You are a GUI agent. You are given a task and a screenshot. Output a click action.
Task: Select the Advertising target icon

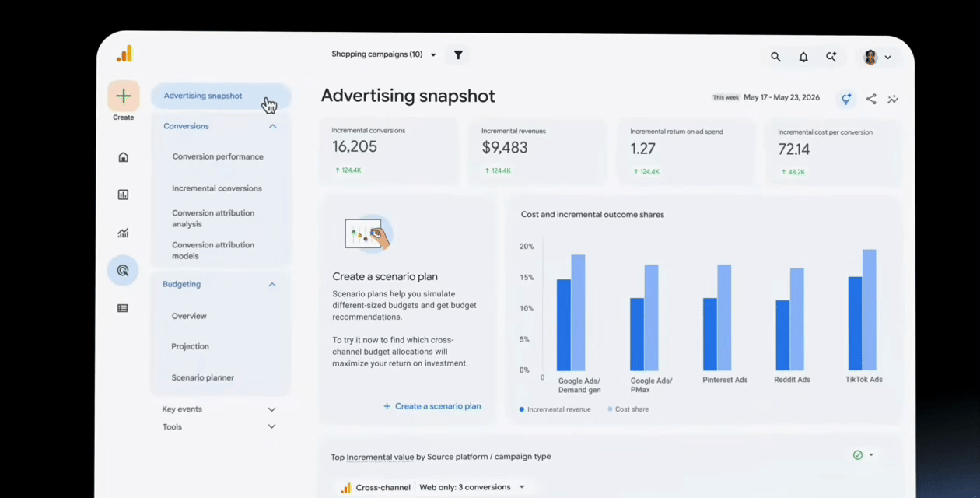(x=123, y=271)
